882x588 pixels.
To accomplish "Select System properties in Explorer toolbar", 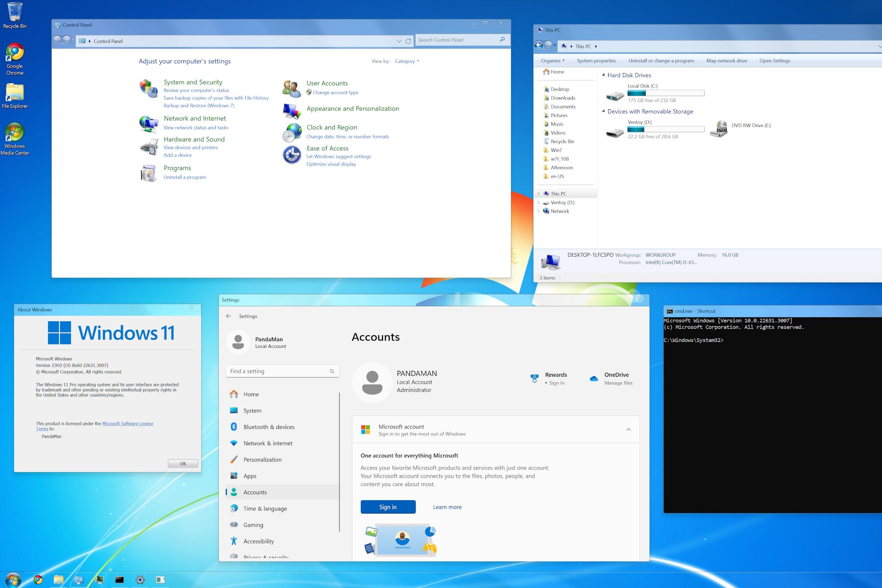I will click(596, 60).
